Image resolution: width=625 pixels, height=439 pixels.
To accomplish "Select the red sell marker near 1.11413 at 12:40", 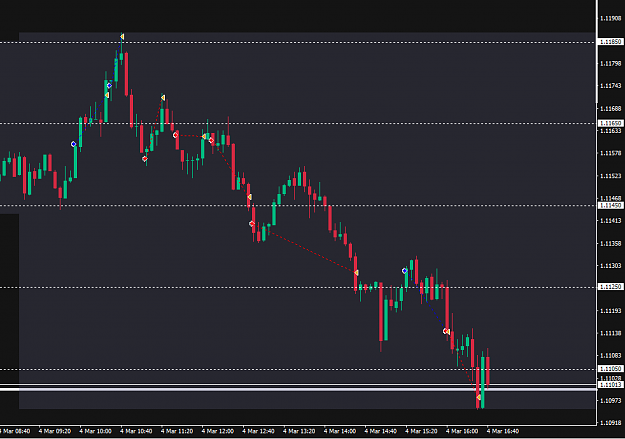I will [252, 224].
